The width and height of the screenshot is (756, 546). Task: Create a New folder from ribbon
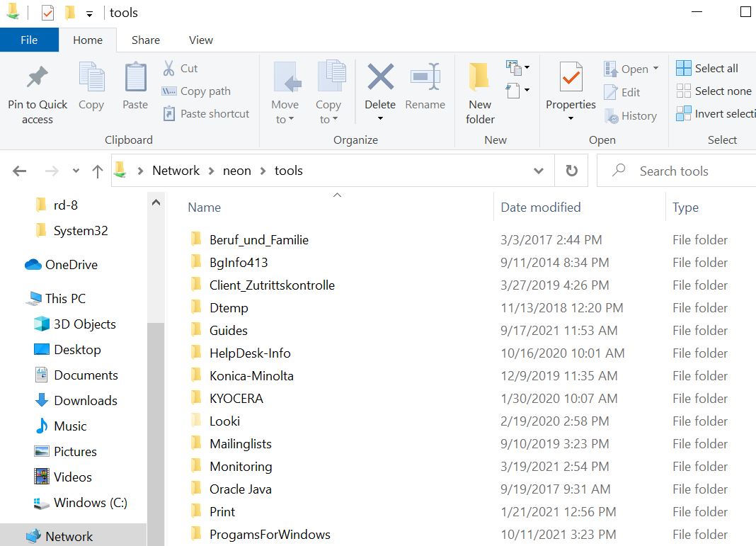(x=480, y=78)
